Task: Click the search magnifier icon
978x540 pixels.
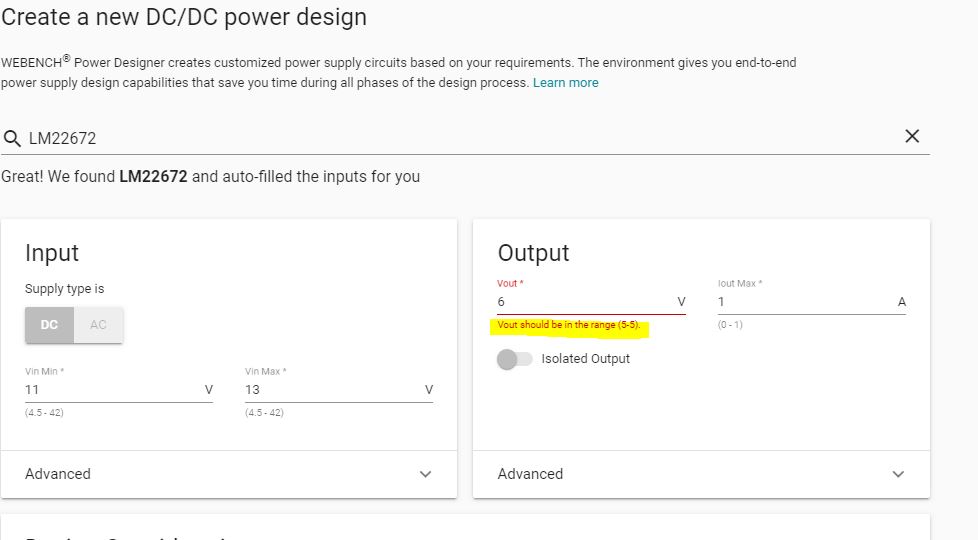Action: [12, 138]
